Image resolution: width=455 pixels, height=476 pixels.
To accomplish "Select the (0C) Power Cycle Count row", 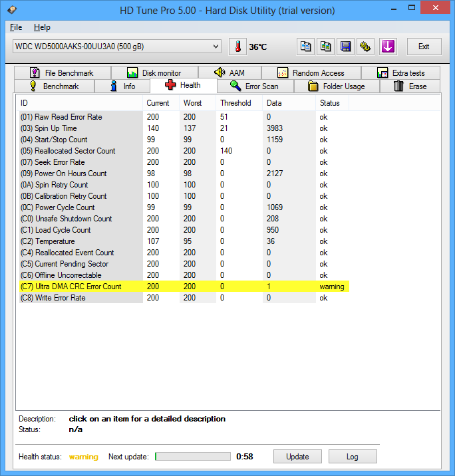I will [184, 207].
